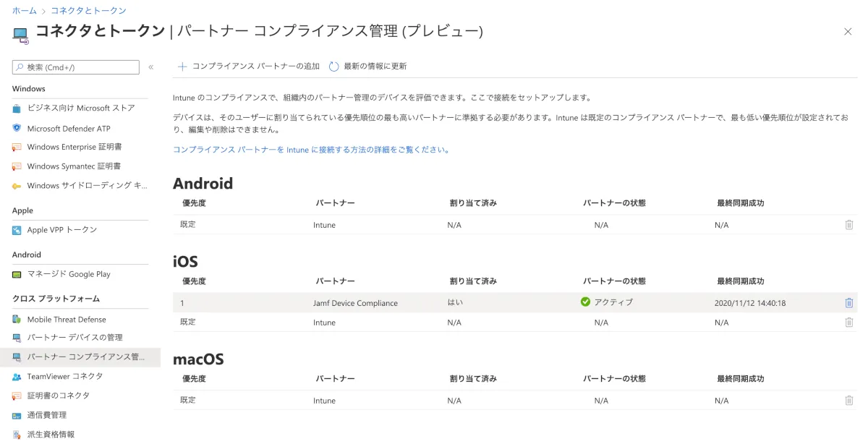This screenshot has height=444, width=868.
Task: Open パートナー デバイスの管理 in sidebar
Action: click(75, 338)
